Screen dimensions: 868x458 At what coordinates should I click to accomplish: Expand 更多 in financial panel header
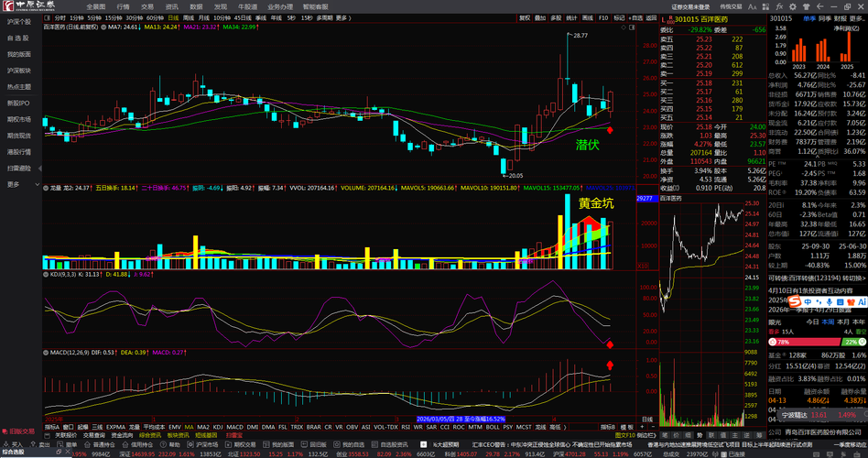(x=856, y=18)
